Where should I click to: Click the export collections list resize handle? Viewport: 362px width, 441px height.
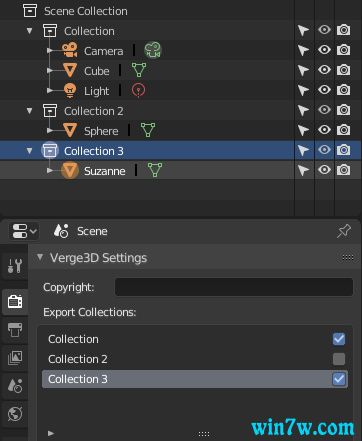204,434
